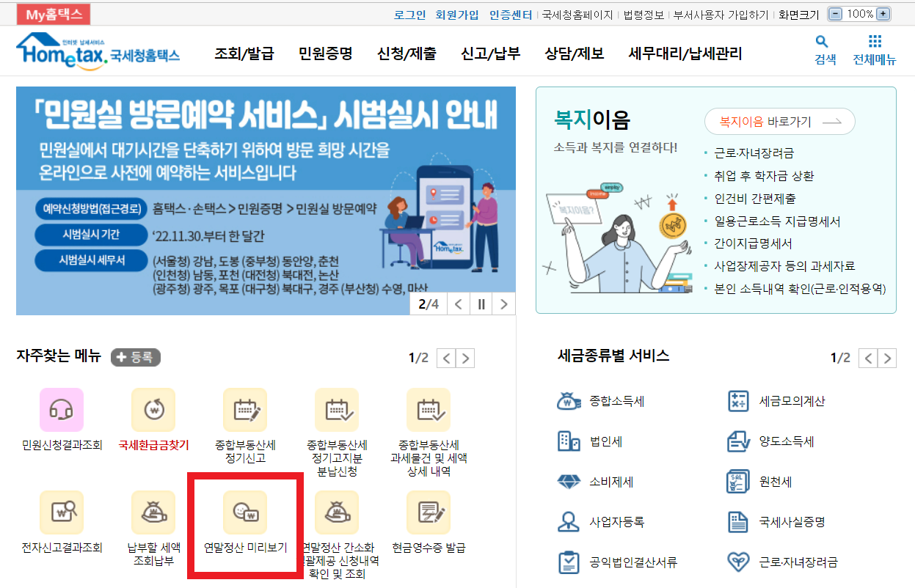Show previous banner slide
The image size is (915, 588).
pos(458,304)
